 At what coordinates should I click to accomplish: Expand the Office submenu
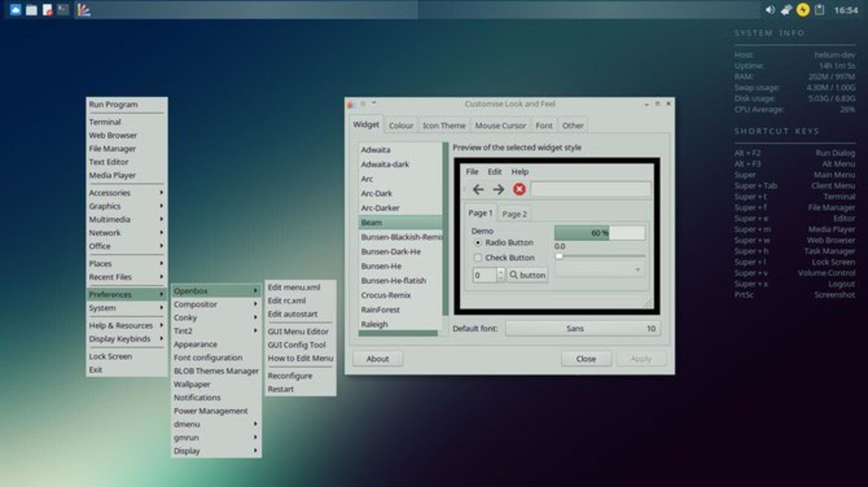(126, 246)
